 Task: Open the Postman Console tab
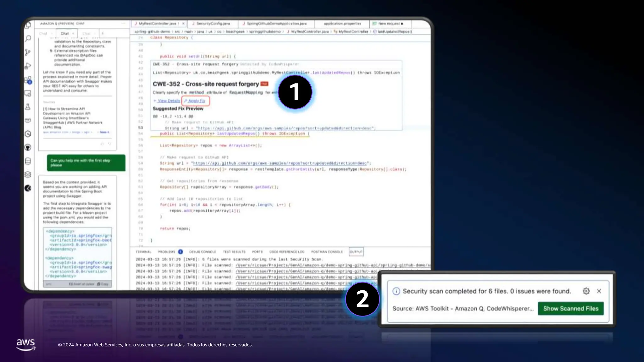(x=327, y=252)
